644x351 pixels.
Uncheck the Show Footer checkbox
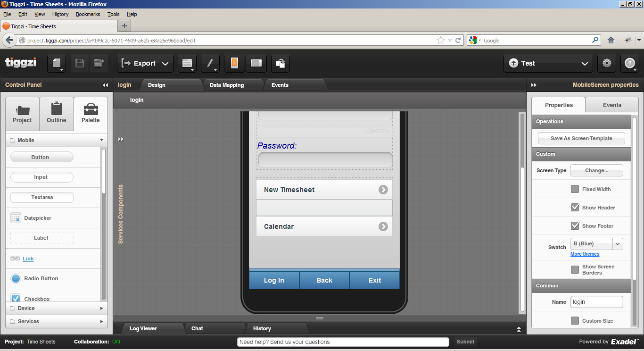[x=575, y=226]
